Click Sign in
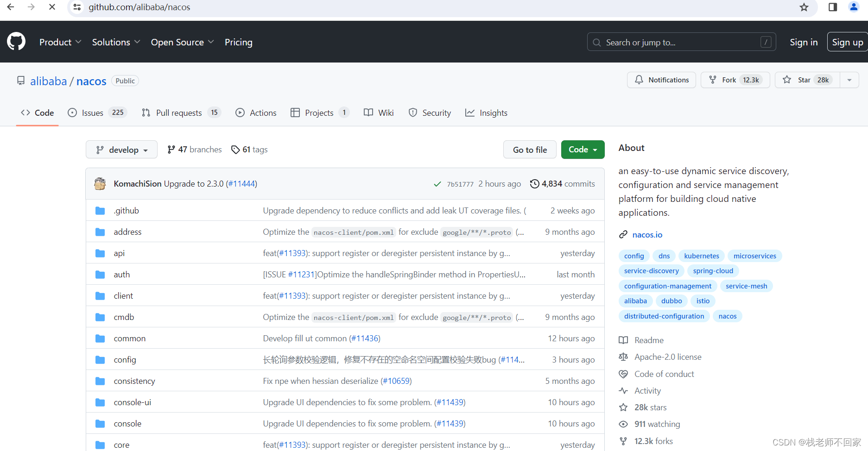Screen dimensions: 868x451 coord(804,42)
